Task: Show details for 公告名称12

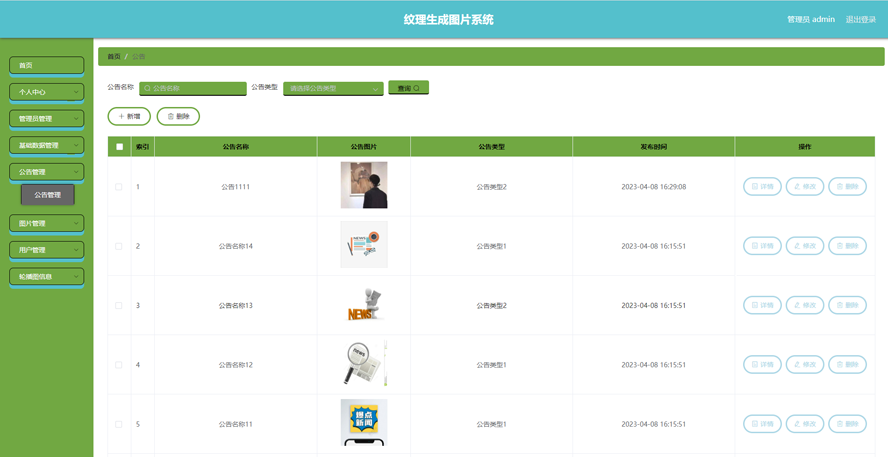Action: pos(762,365)
